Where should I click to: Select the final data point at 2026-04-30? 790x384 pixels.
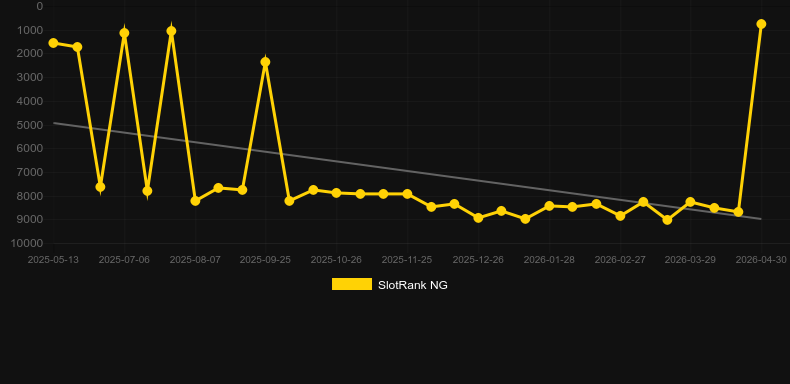point(761,24)
